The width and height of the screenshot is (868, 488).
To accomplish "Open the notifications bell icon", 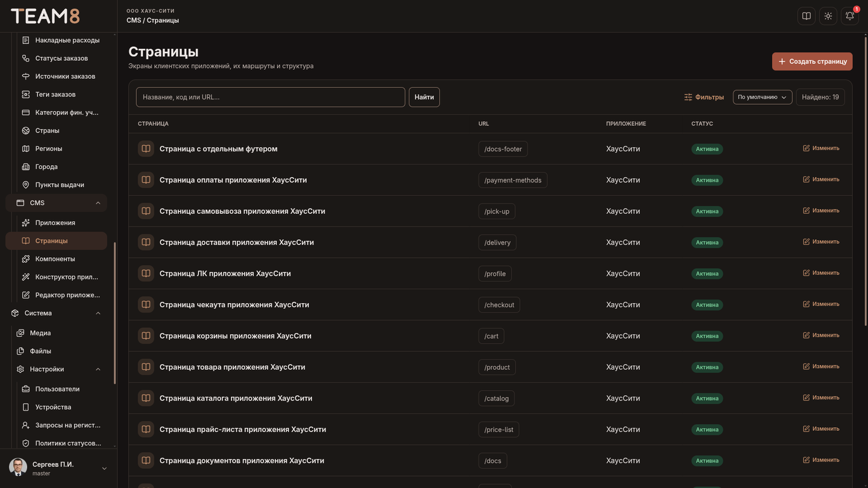I will [850, 16].
